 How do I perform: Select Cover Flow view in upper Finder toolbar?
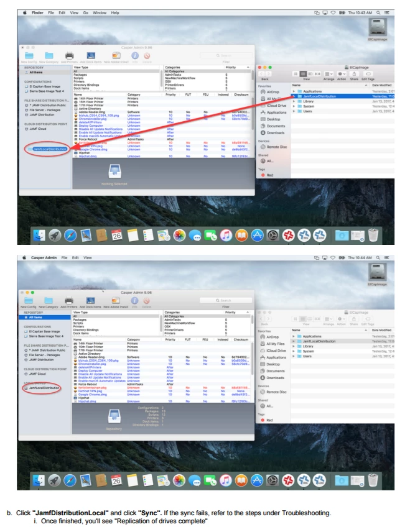click(317, 74)
